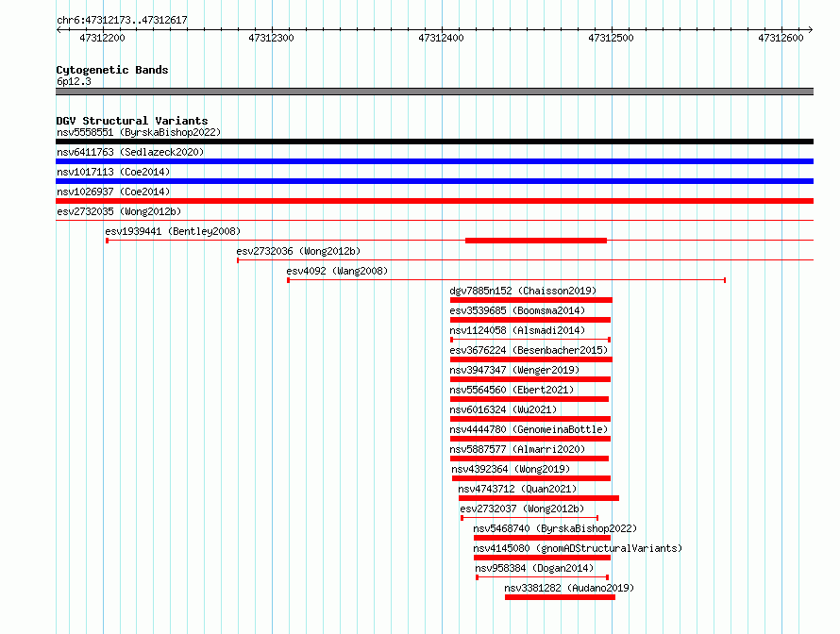Click ruler position 47312500

(611, 38)
